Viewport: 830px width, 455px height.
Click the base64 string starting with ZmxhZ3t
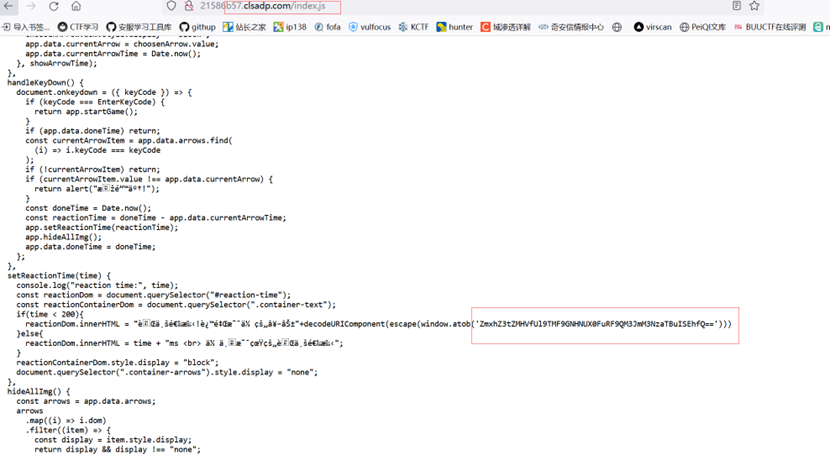click(x=597, y=324)
